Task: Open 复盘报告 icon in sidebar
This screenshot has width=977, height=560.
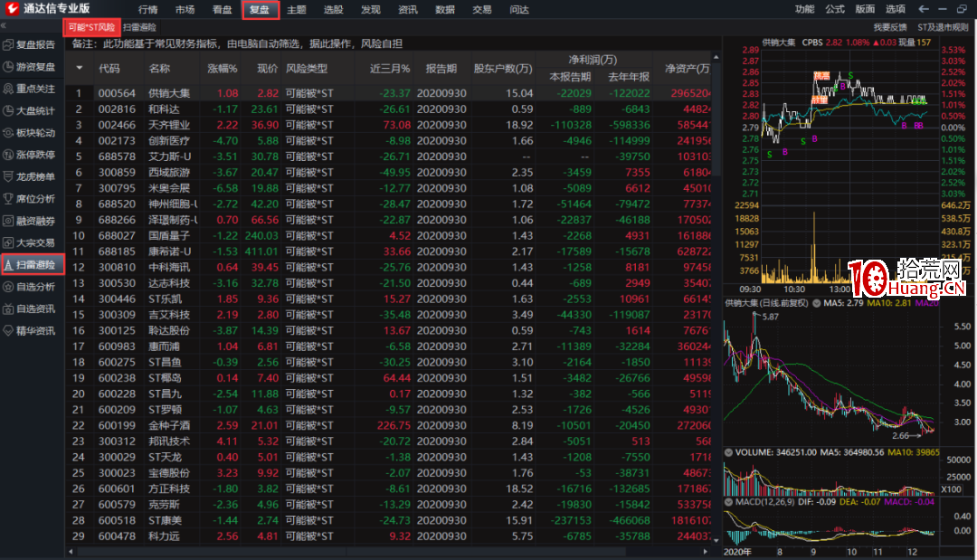Action: tap(8, 45)
